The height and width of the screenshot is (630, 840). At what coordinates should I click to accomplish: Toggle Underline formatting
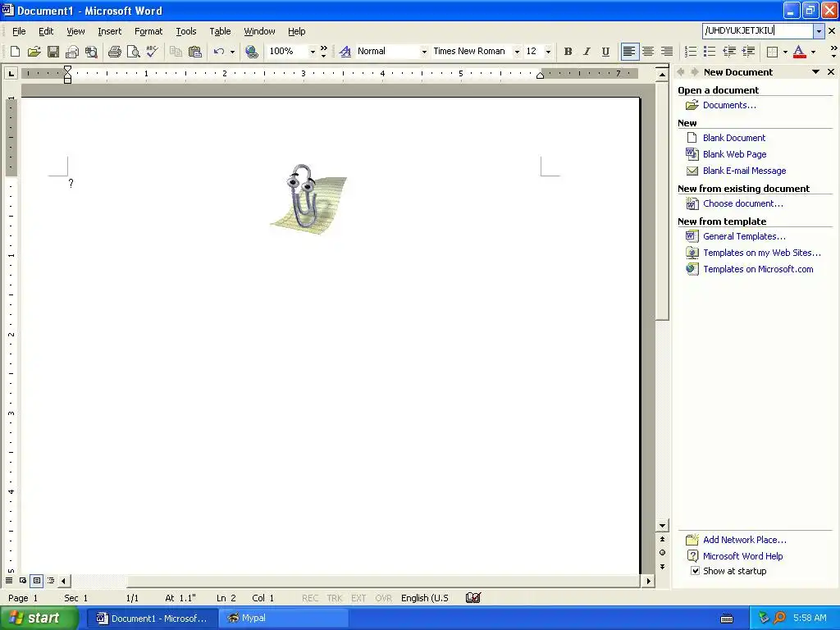[x=605, y=52]
